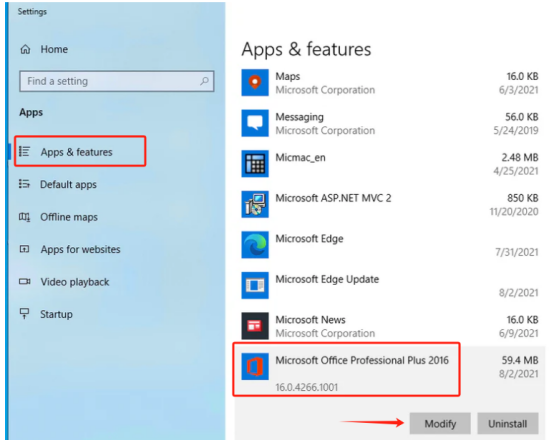Focus the Find a setting field
554x440 pixels.
click(117, 81)
